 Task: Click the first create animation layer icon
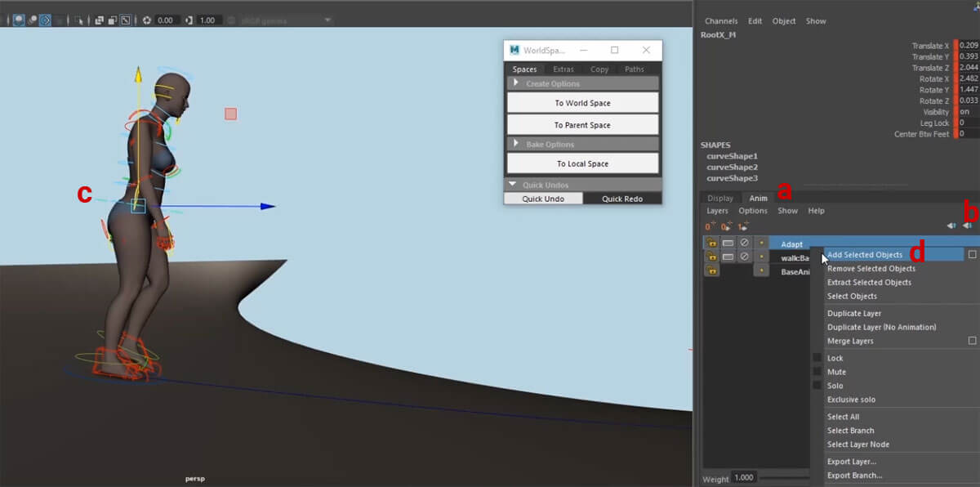[710, 226]
